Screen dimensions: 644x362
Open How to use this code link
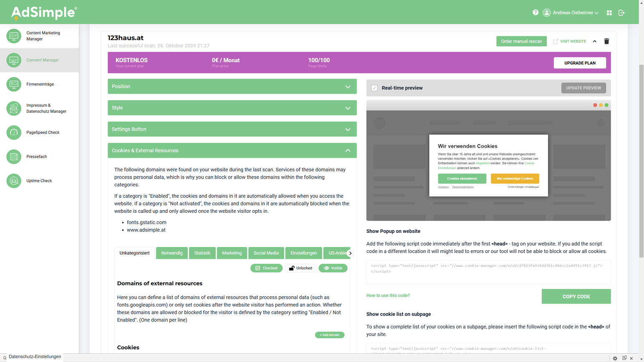(x=388, y=295)
